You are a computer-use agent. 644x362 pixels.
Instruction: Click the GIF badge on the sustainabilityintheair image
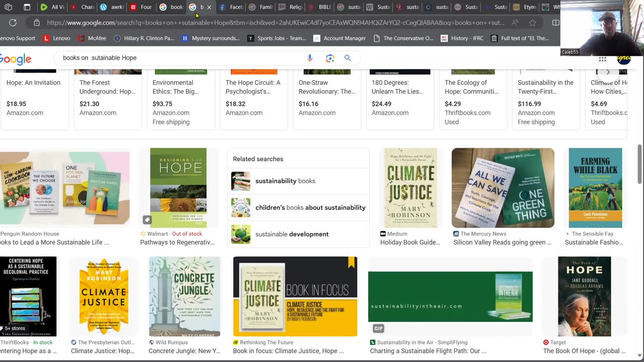378,328
